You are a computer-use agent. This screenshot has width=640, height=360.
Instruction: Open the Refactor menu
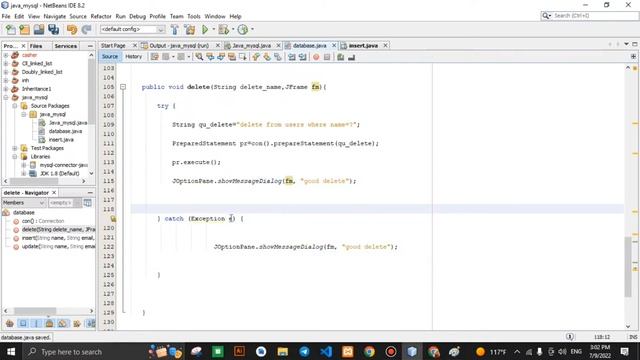[101, 16]
